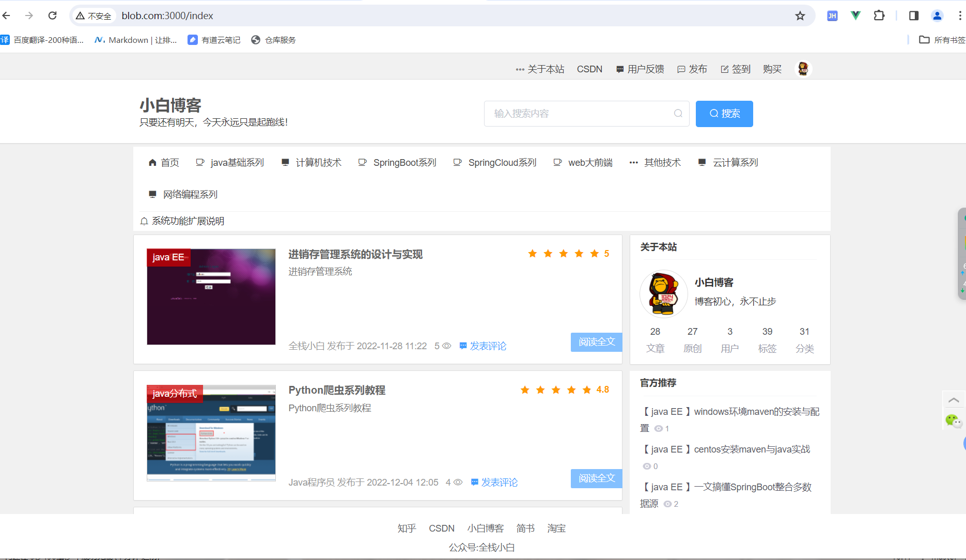This screenshot has width=966, height=560.
Task: Click the browser back arrow
Action: (x=6, y=15)
